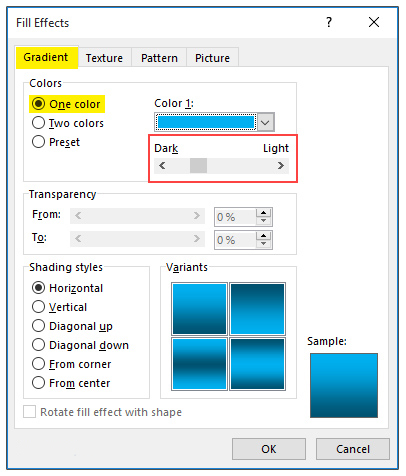
Task: Select the bottom-left gradient variant
Action: point(199,364)
